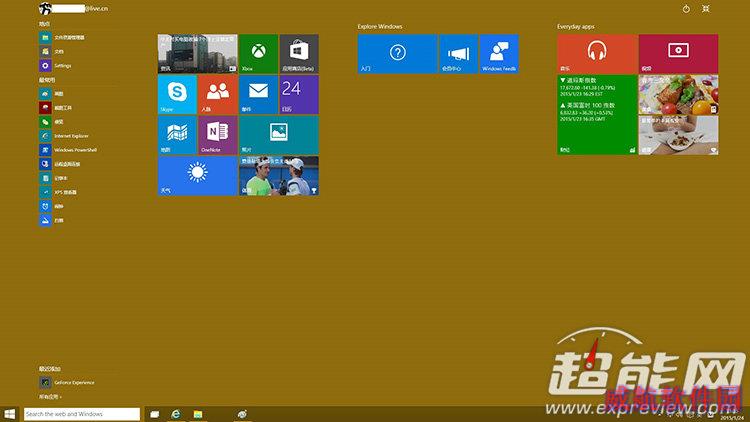This screenshot has width=750, height=422.
Task: Open the Maps tile
Action: point(177,135)
